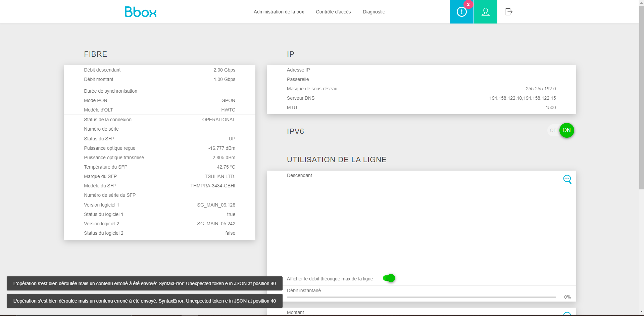The width and height of the screenshot is (644, 316).
Task: Click the scrollbar down arrow
Action: [x=641, y=312]
